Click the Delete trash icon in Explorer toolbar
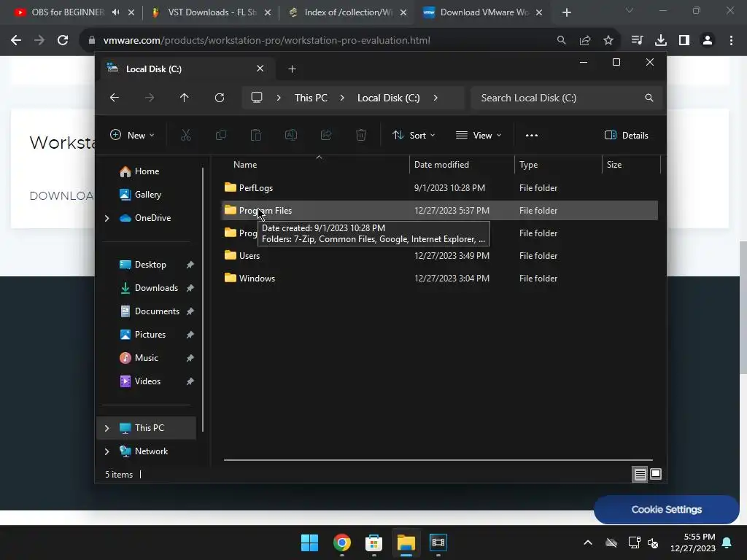This screenshot has width=747, height=560. [x=361, y=135]
